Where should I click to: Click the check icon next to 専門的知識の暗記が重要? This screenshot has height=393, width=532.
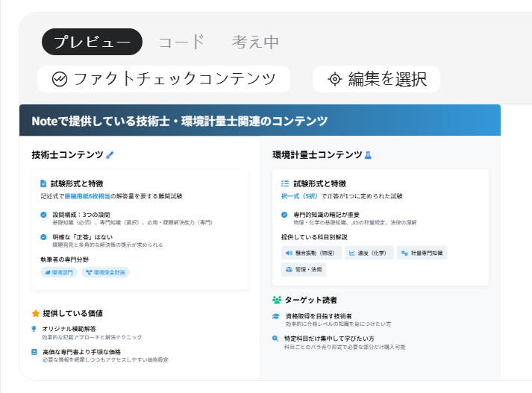[284, 214]
